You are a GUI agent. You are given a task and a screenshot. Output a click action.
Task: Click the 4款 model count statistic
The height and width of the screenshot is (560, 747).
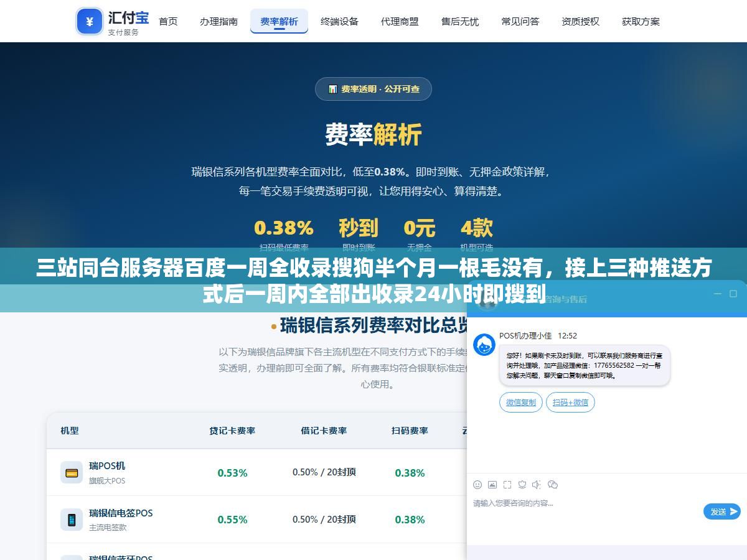pyautogui.click(x=477, y=228)
